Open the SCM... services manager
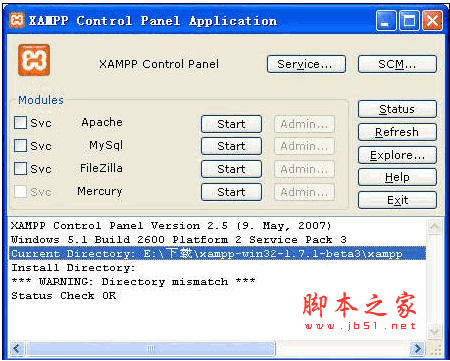Screen dimensions: 450x361 point(397,64)
